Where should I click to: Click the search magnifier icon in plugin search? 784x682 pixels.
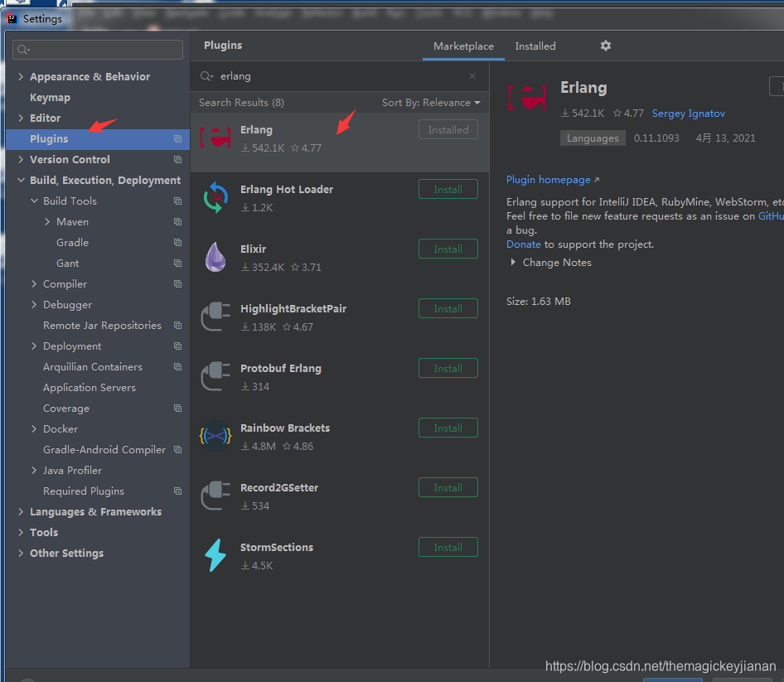206,76
